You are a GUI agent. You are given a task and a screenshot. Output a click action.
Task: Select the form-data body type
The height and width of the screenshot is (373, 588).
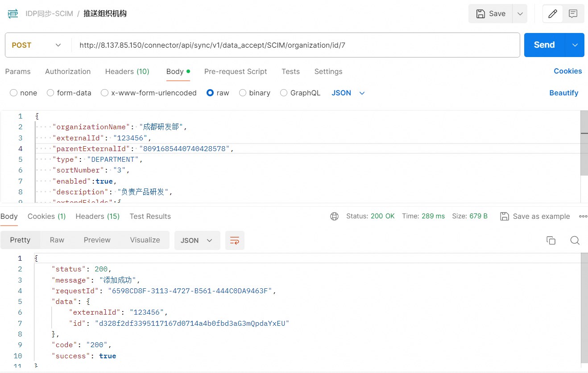pos(50,93)
